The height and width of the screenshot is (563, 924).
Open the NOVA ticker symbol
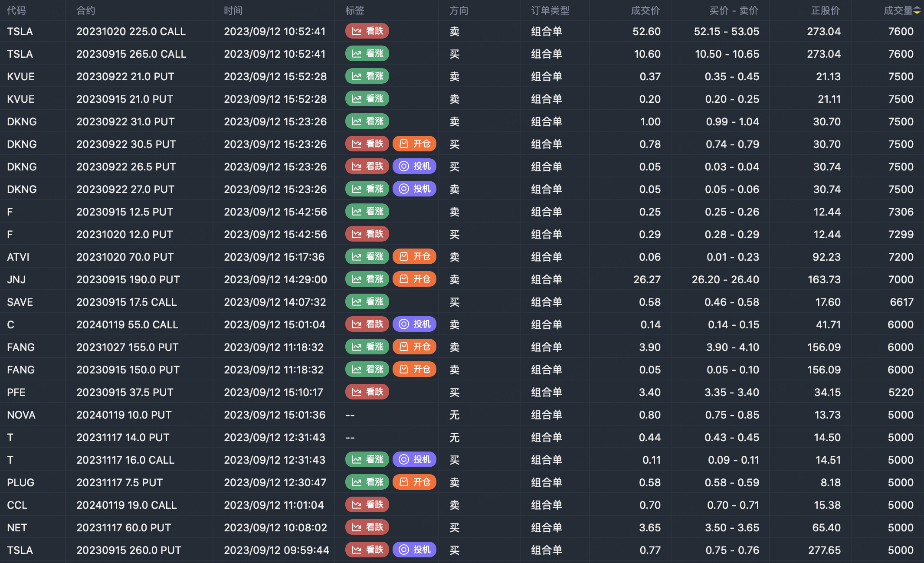[21, 415]
